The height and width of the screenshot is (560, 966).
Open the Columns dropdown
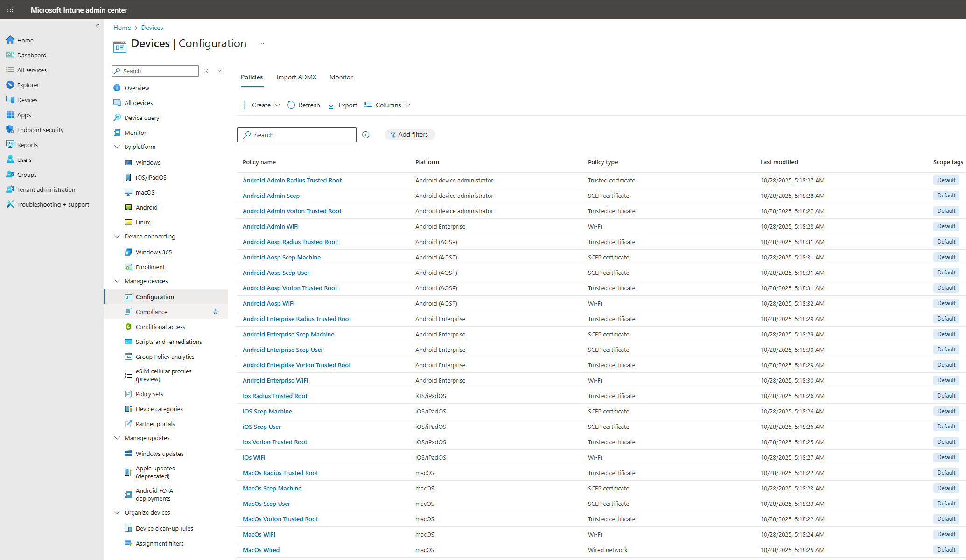[388, 105]
